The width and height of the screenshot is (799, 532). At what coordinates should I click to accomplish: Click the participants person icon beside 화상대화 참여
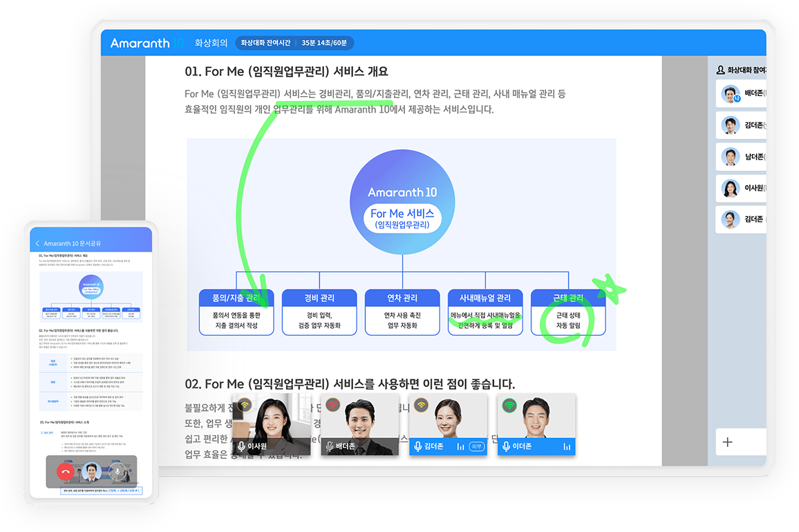tap(720, 70)
